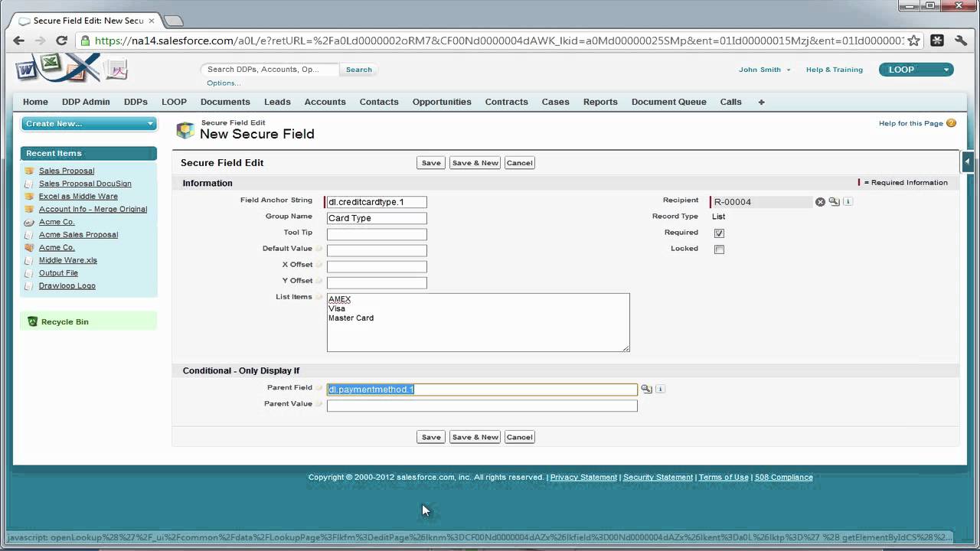Click the Field Anchor String input
This screenshot has width=980, height=551.
[377, 202]
